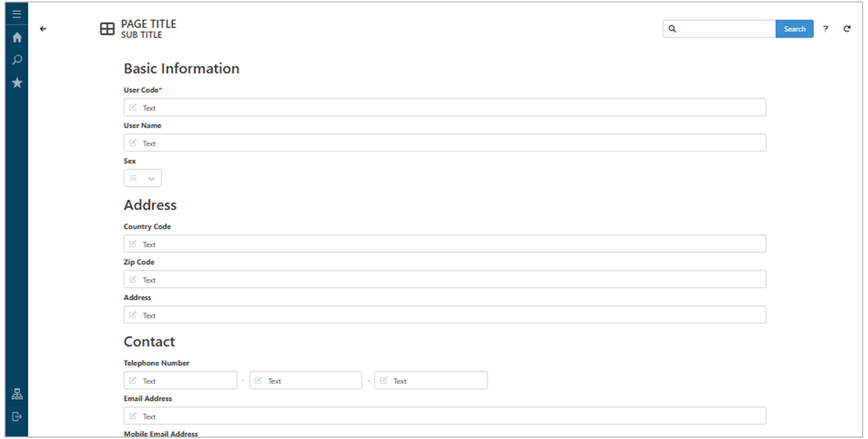Go to Home via sidebar icon
The height and width of the screenshot is (439, 868).
click(17, 37)
